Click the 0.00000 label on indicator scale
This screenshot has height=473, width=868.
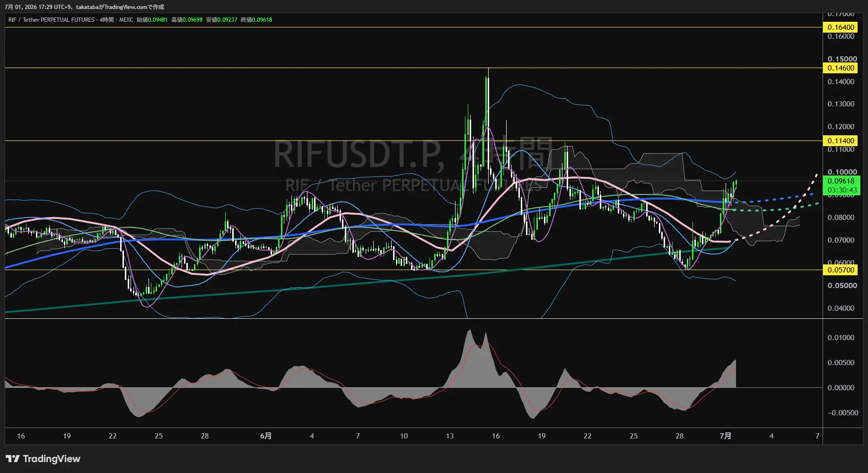click(841, 388)
